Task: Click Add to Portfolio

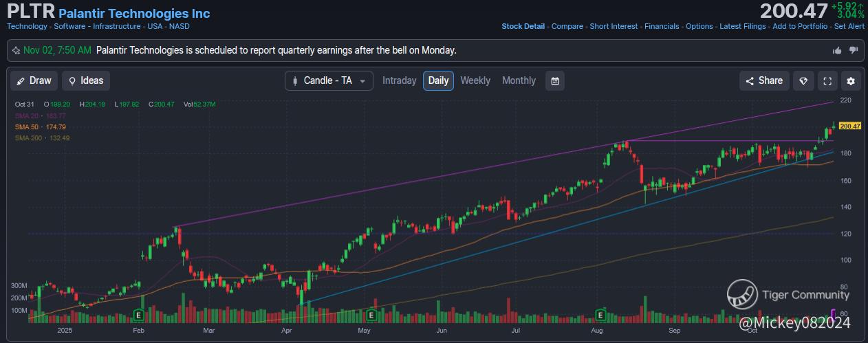Action: [x=800, y=26]
